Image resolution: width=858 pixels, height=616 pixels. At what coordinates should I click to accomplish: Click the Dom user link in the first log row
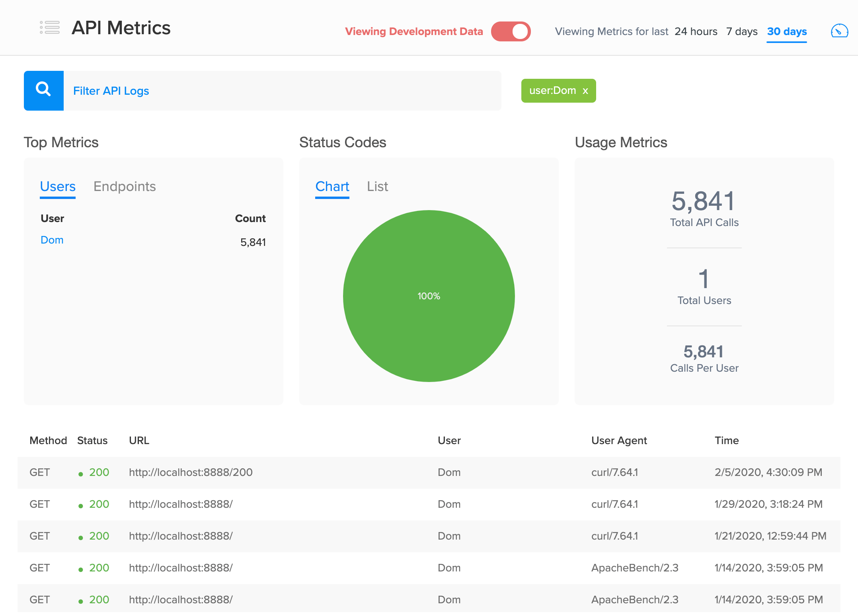click(x=449, y=473)
